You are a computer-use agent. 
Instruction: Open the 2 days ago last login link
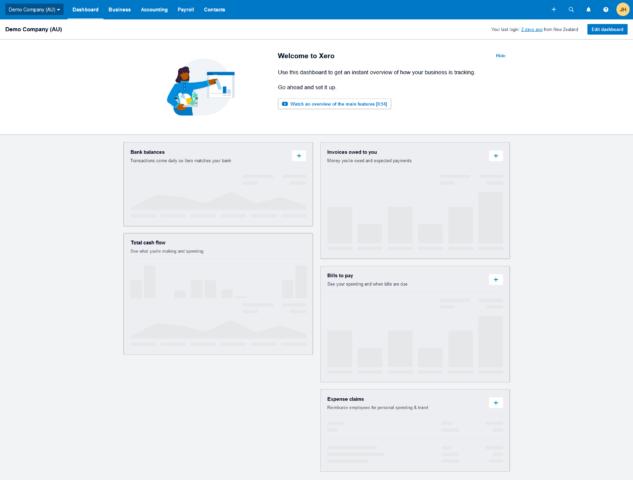[x=531, y=29]
